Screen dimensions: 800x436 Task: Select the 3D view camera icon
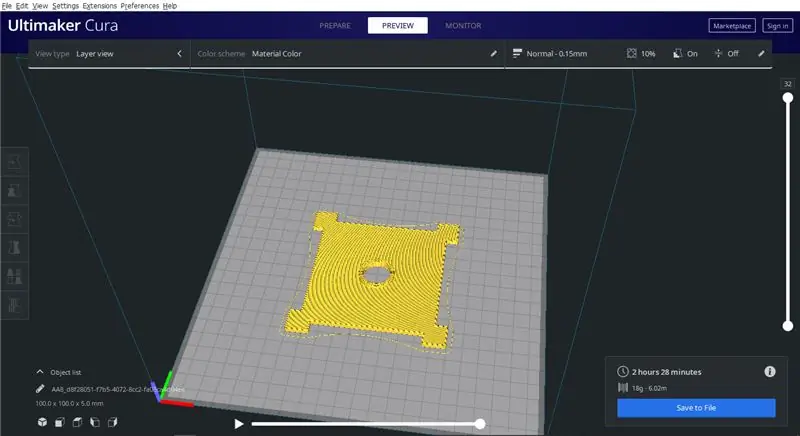(x=42, y=422)
